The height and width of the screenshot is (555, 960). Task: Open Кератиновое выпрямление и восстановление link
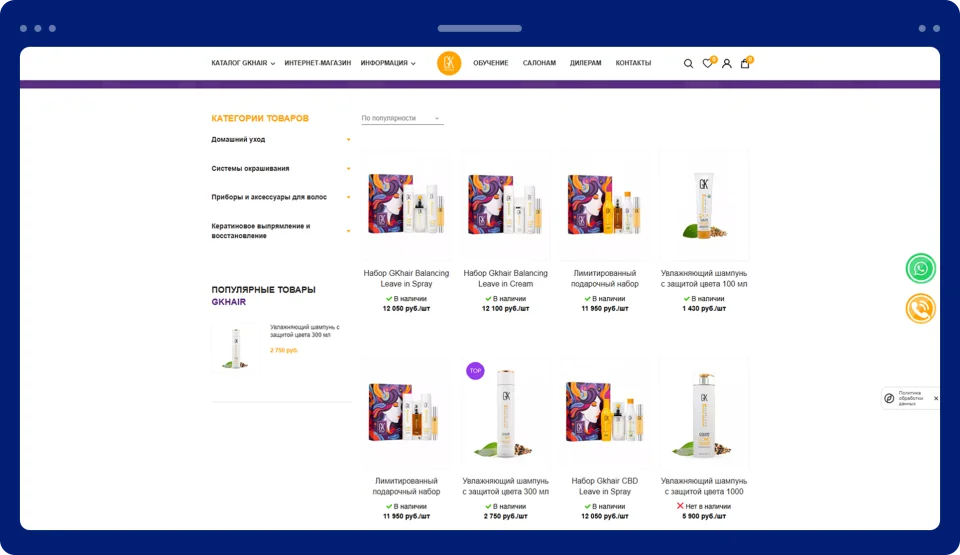(261, 231)
